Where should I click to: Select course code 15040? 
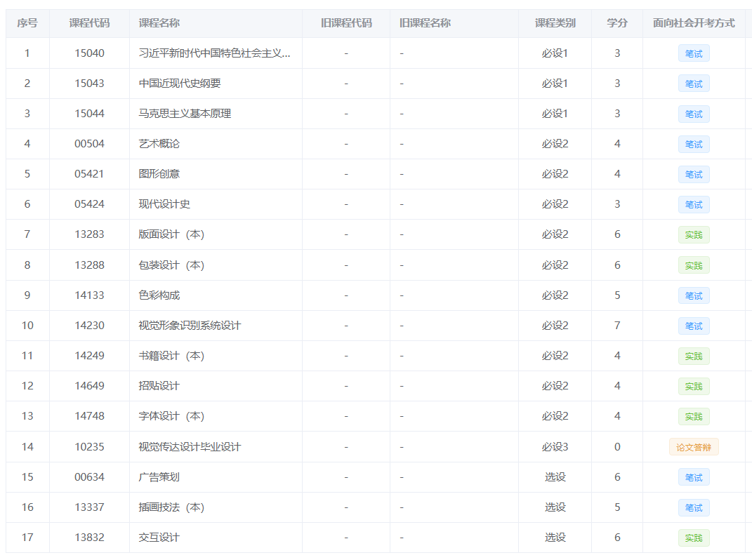pyautogui.click(x=89, y=53)
